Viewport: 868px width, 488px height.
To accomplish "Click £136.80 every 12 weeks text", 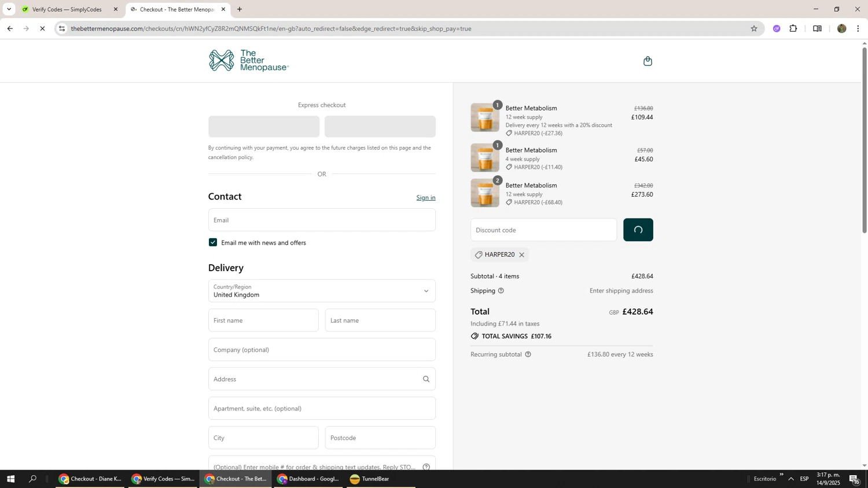I will click(x=620, y=354).
